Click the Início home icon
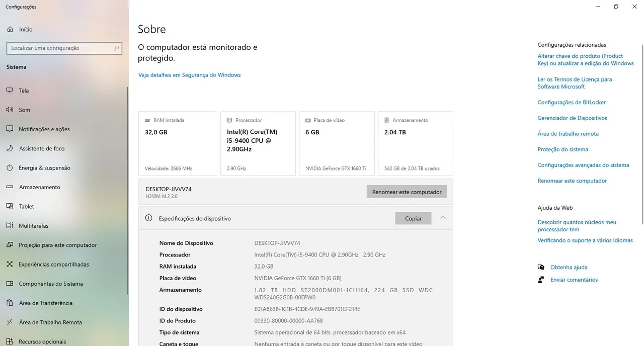The width and height of the screenshot is (644, 346). point(10,30)
